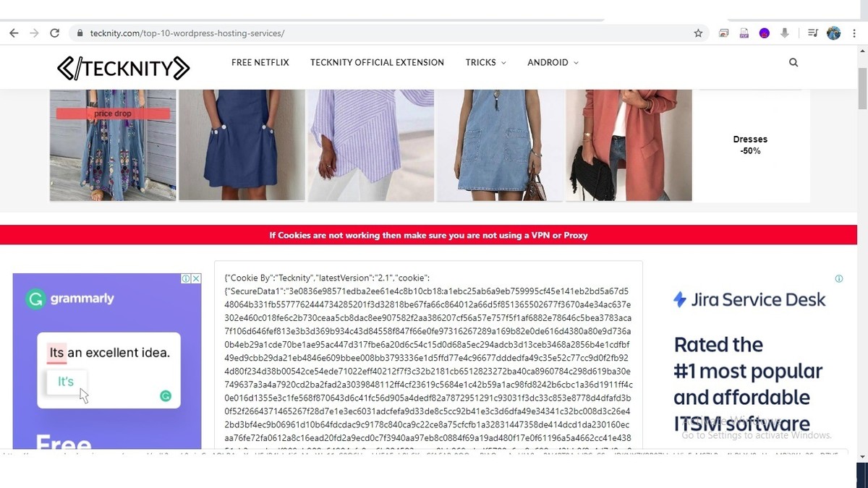Click the Teckinty logo link
The image size is (868, 488).
tap(123, 68)
